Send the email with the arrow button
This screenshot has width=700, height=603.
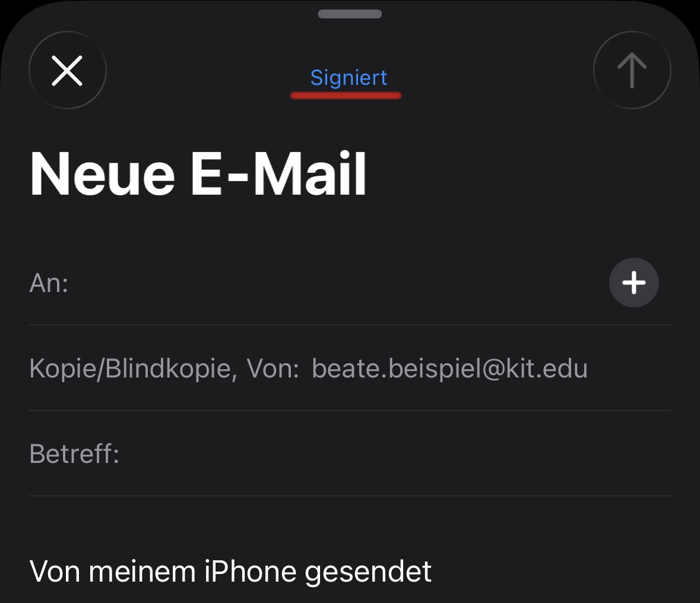coord(632,71)
